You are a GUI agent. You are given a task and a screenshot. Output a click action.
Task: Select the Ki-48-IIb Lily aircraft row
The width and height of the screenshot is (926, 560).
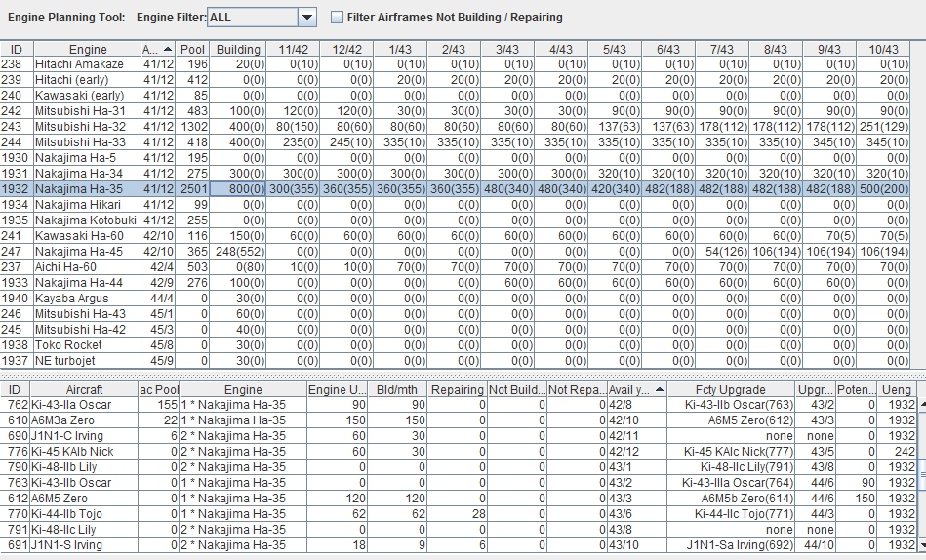[x=459, y=467]
